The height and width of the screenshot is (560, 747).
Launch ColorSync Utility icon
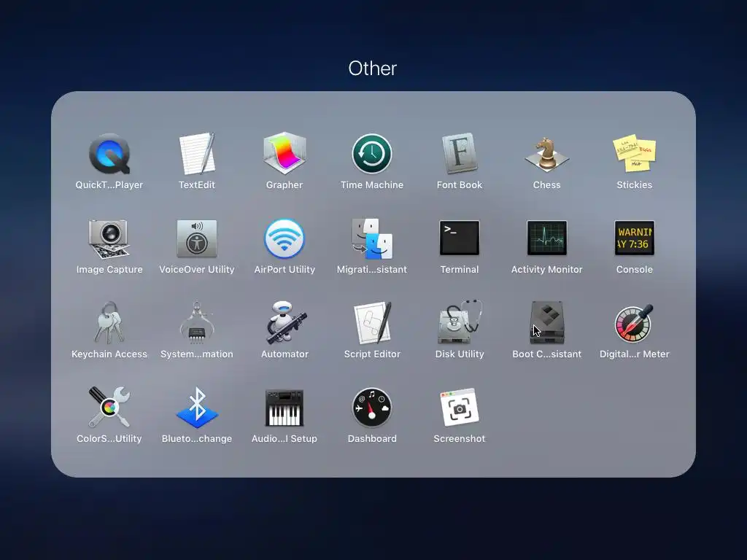coord(109,407)
